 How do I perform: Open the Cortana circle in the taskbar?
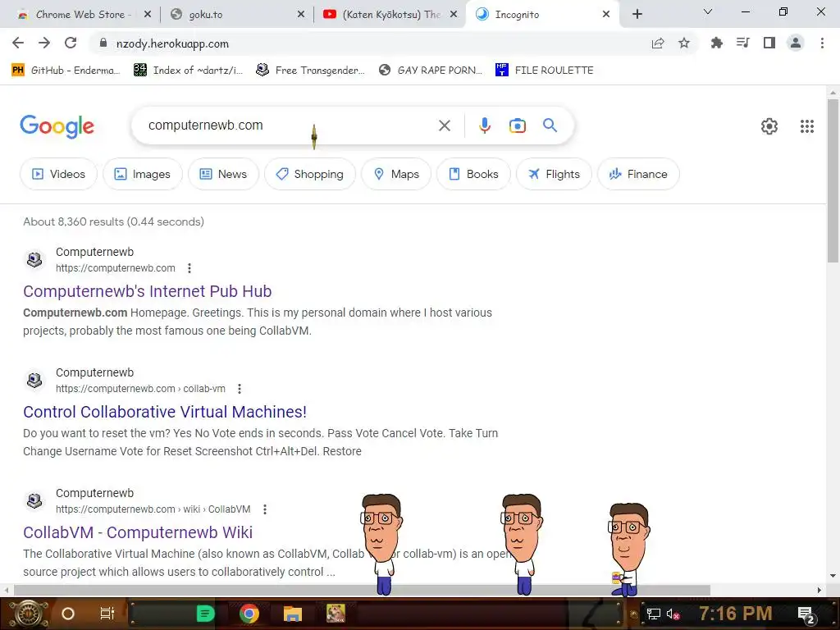tap(68, 614)
